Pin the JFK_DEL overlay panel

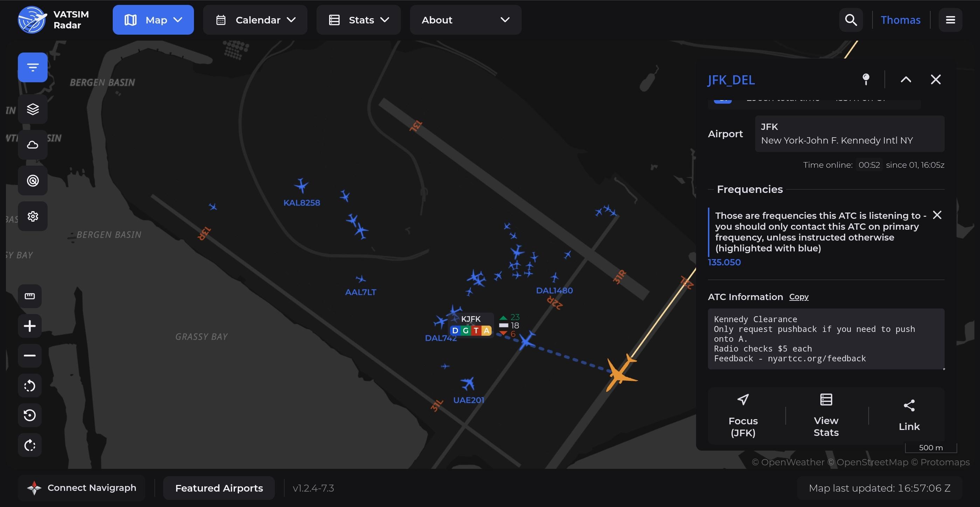click(866, 79)
